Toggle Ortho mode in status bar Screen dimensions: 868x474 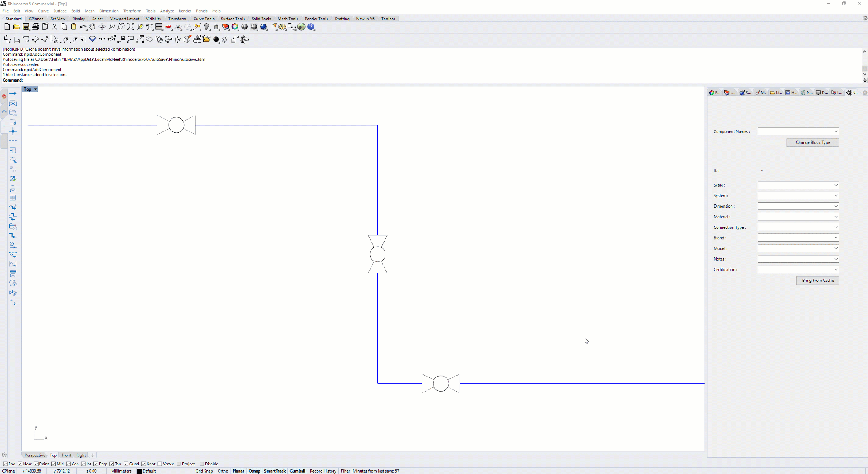click(223, 471)
